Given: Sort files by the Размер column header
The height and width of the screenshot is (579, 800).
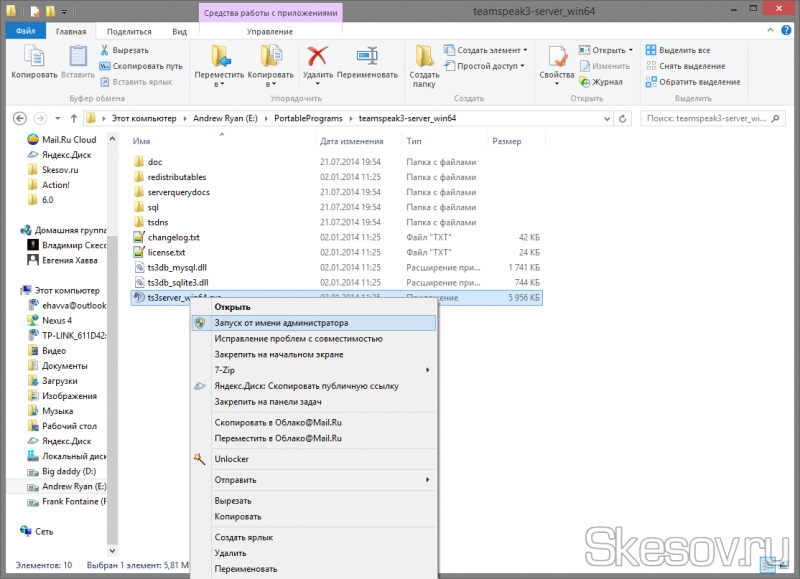Looking at the screenshot, I should [506, 142].
